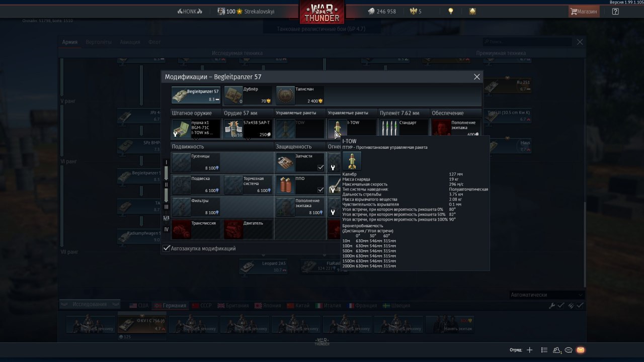Expand the Исследования panel

(x=90, y=304)
